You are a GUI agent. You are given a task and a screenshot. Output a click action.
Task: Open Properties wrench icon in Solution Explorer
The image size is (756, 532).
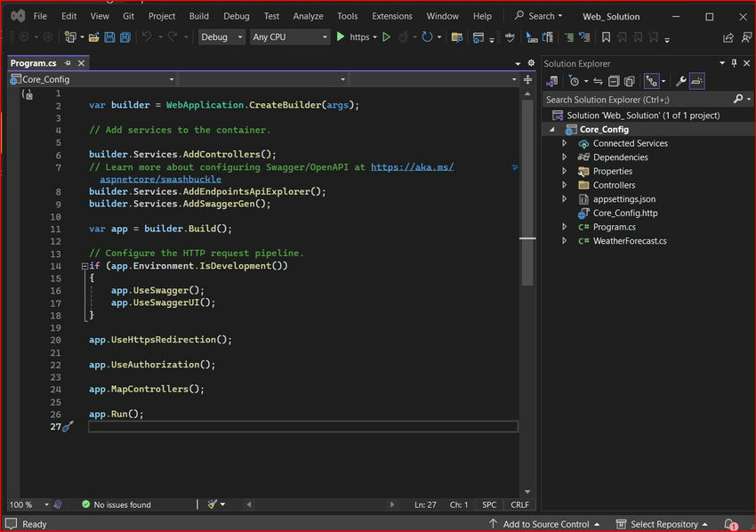tap(680, 81)
